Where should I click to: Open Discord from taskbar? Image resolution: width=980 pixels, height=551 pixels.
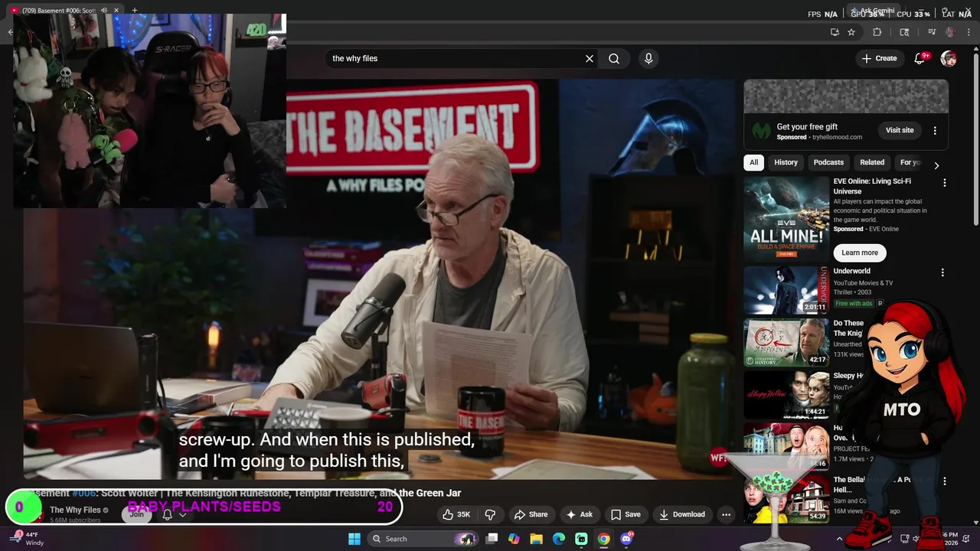coord(626,539)
